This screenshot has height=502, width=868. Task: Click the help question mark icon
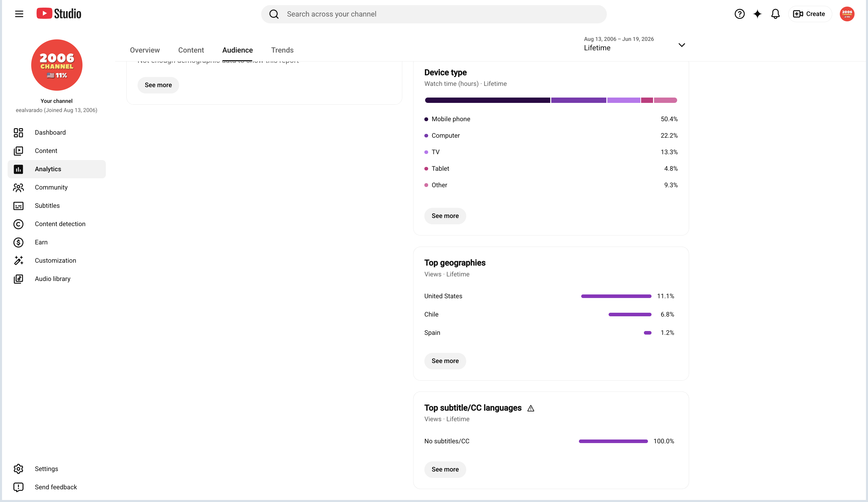(739, 14)
